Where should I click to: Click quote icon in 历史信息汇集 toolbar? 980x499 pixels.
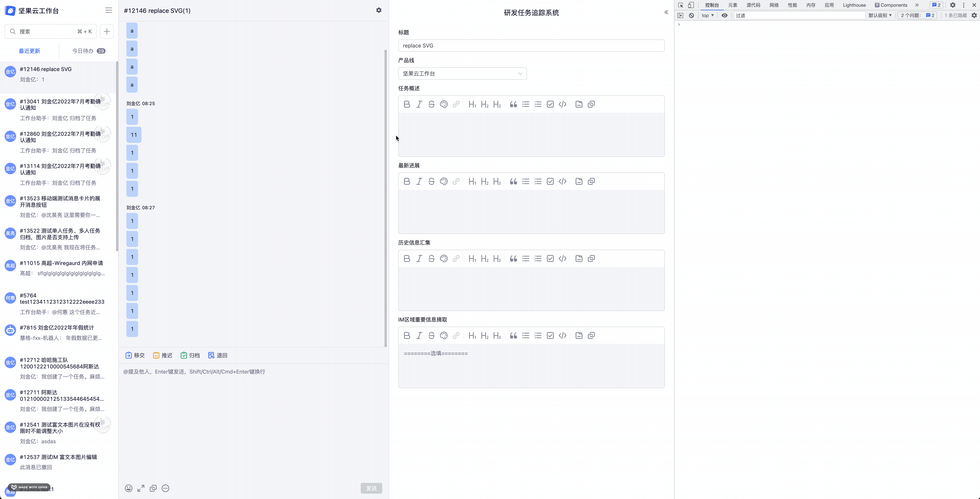(x=513, y=259)
